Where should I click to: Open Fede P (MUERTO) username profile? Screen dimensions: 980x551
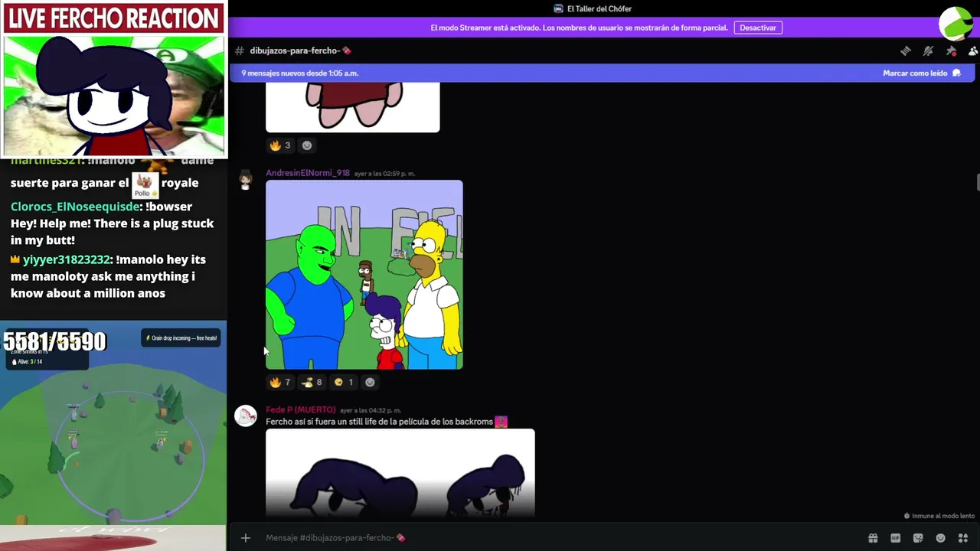click(x=301, y=410)
